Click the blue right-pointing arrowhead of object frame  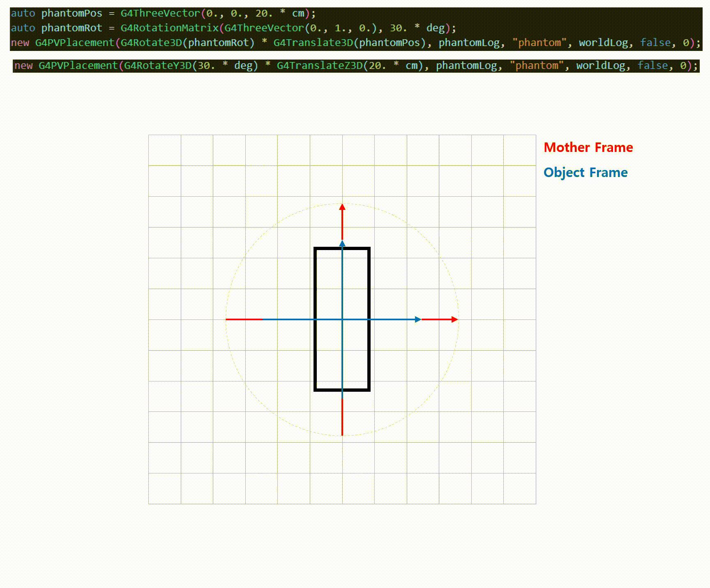(418, 319)
